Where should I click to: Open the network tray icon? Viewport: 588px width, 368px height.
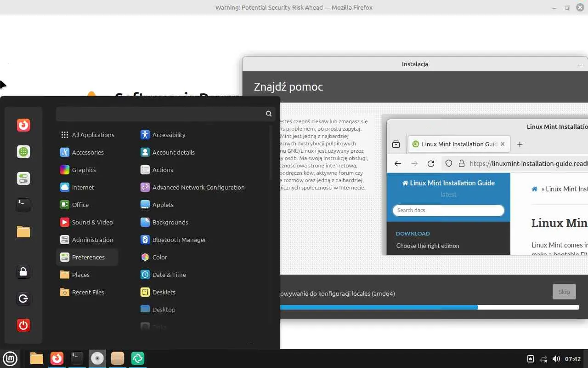(543, 359)
